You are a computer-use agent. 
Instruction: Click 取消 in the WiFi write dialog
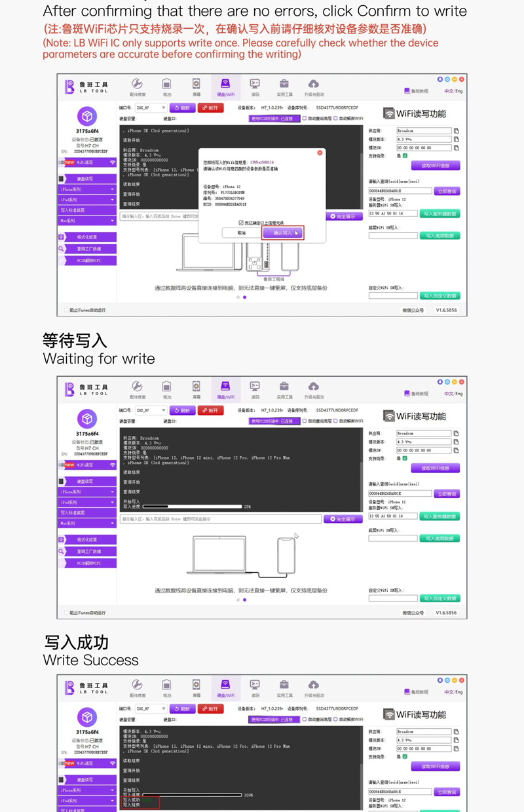pos(241,233)
